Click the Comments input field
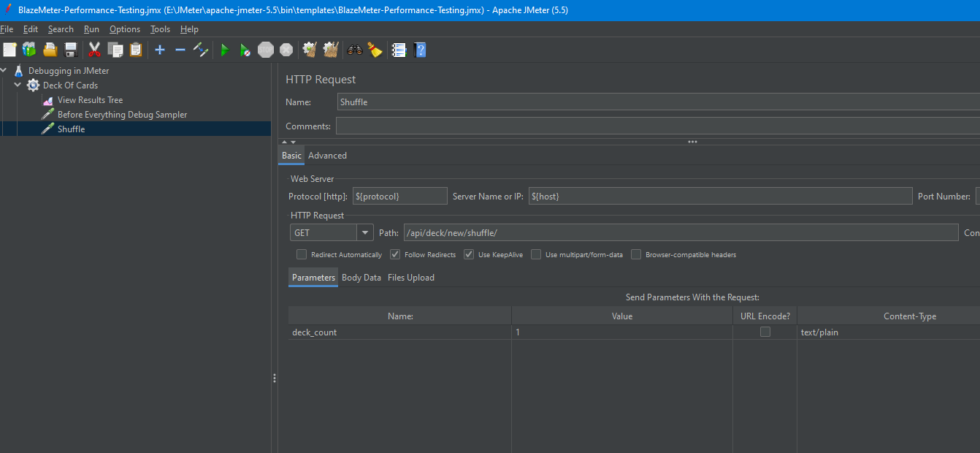 [658, 126]
